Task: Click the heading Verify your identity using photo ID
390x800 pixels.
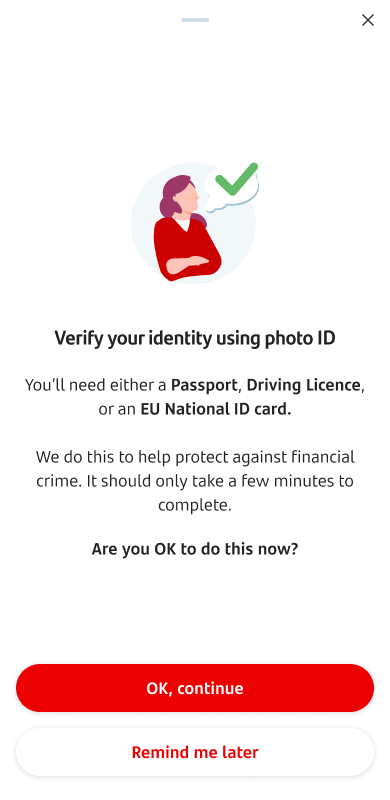Action: 195,338
